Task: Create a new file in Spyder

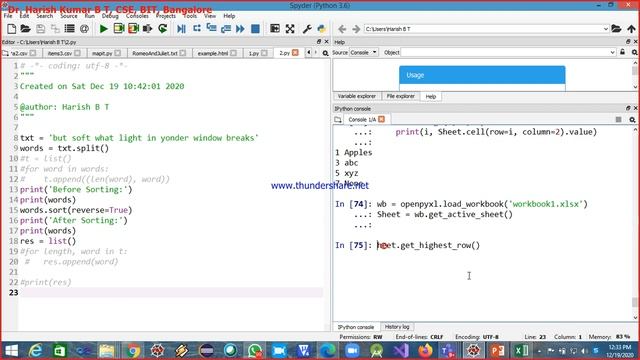Action: pos(11,29)
